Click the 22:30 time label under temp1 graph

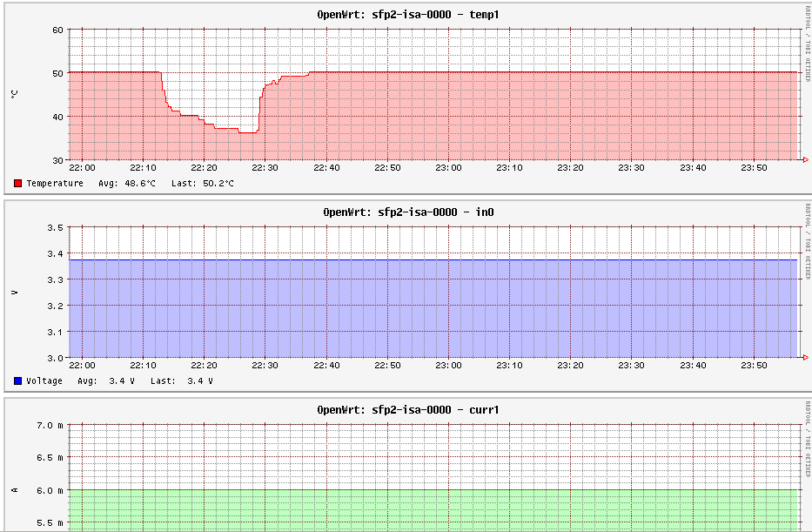pyautogui.click(x=265, y=168)
